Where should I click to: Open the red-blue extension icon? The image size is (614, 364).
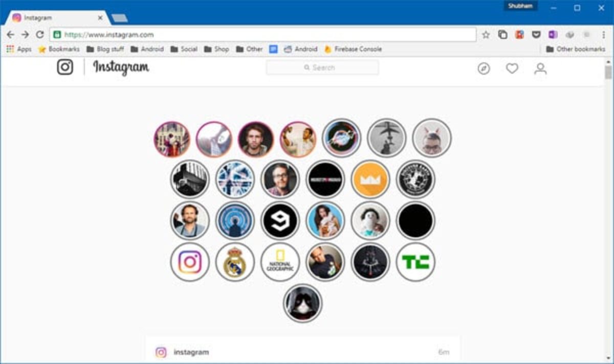[x=519, y=35]
